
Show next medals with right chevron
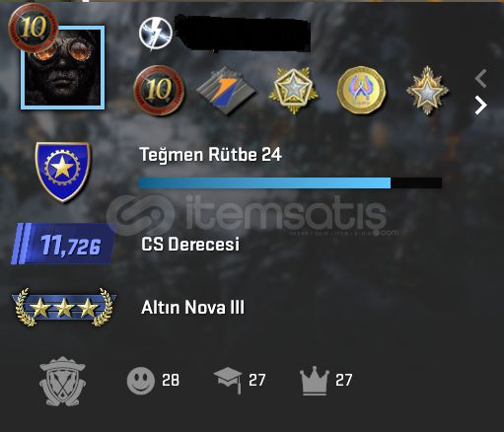tap(481, 106)
